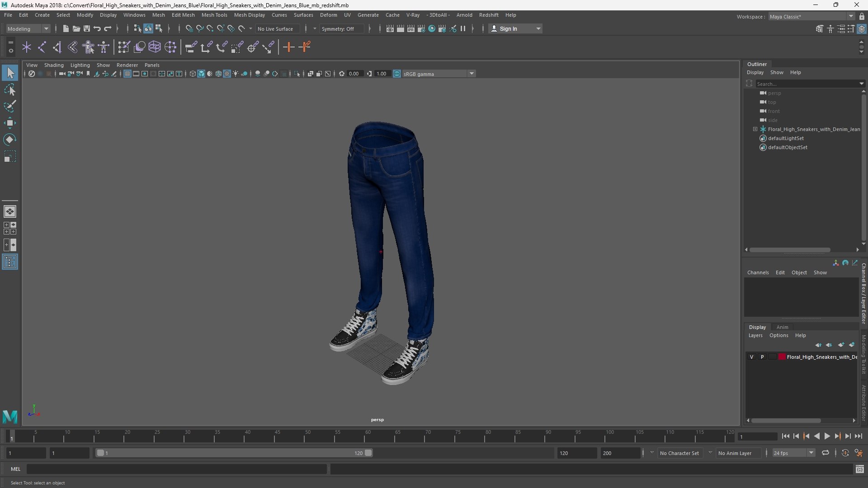868x488 pixels.
Task: Choose the Rotate tool in toolbox
Action: pyautogui.click(x=10, y=140)
